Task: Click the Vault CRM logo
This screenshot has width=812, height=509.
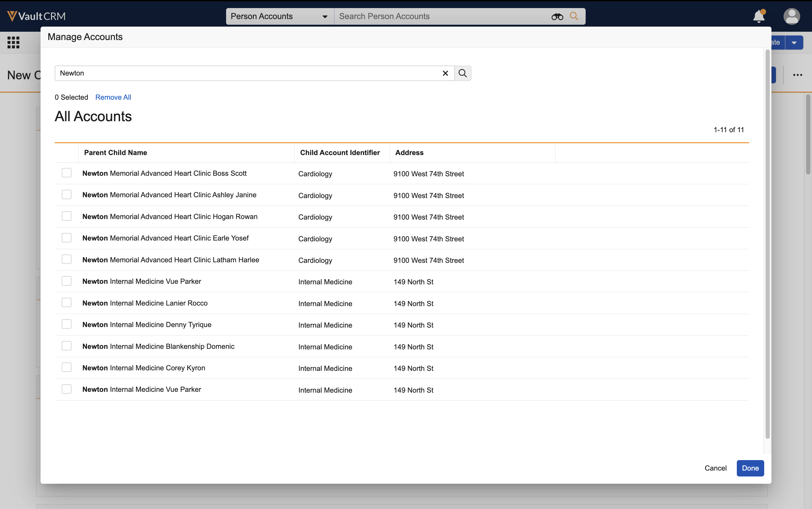Action: 36,16
